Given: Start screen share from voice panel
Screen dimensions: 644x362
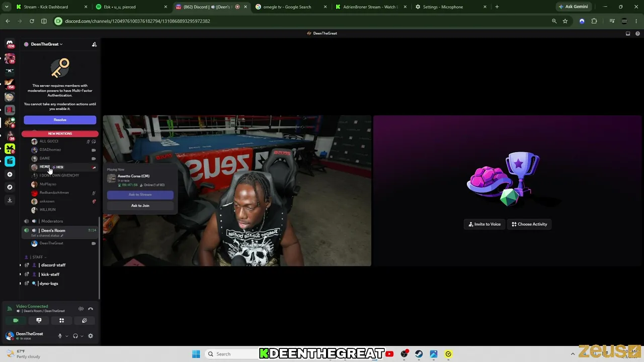Looking at the screenshot, I should (39, 320).
